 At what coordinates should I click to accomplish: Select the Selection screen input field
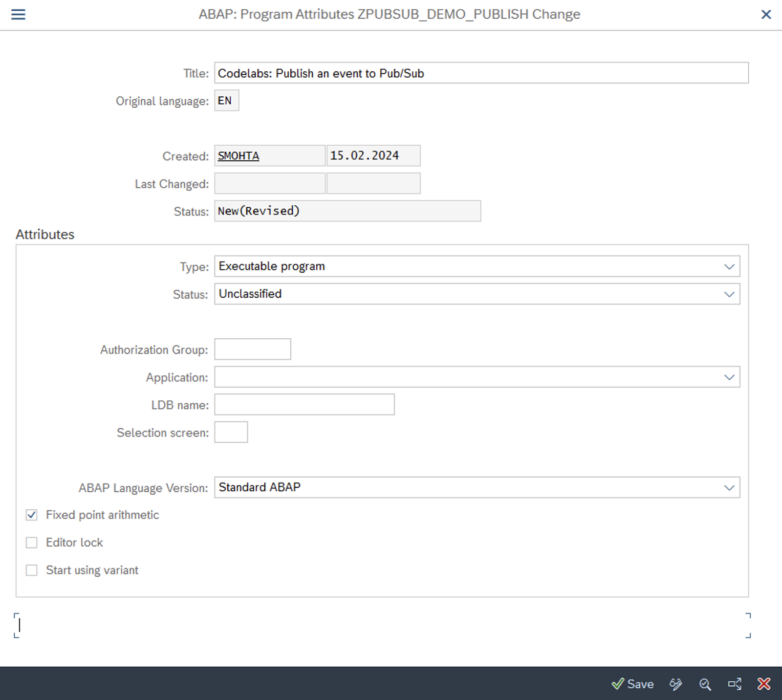(x=231, y=433)
